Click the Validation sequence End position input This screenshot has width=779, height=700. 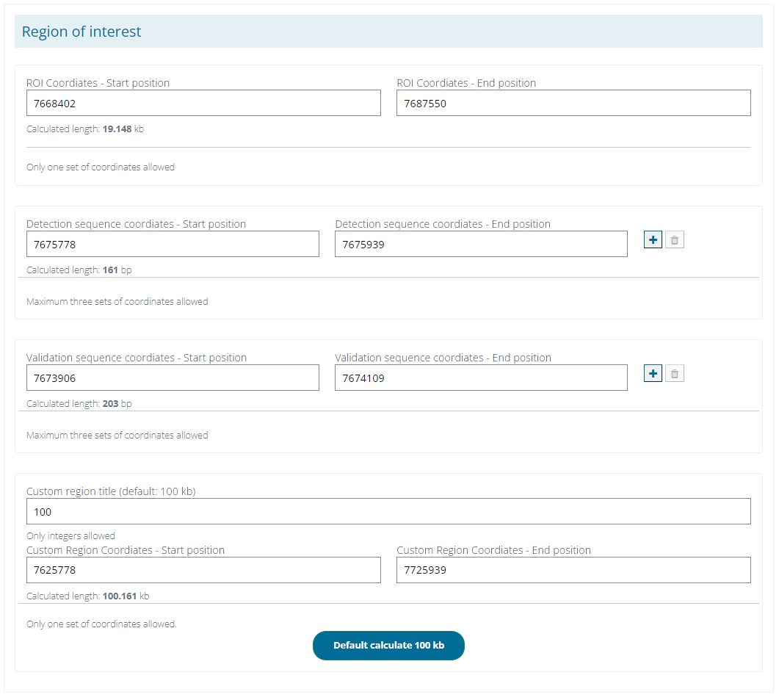pyautogui.click(x=481, y=378)
